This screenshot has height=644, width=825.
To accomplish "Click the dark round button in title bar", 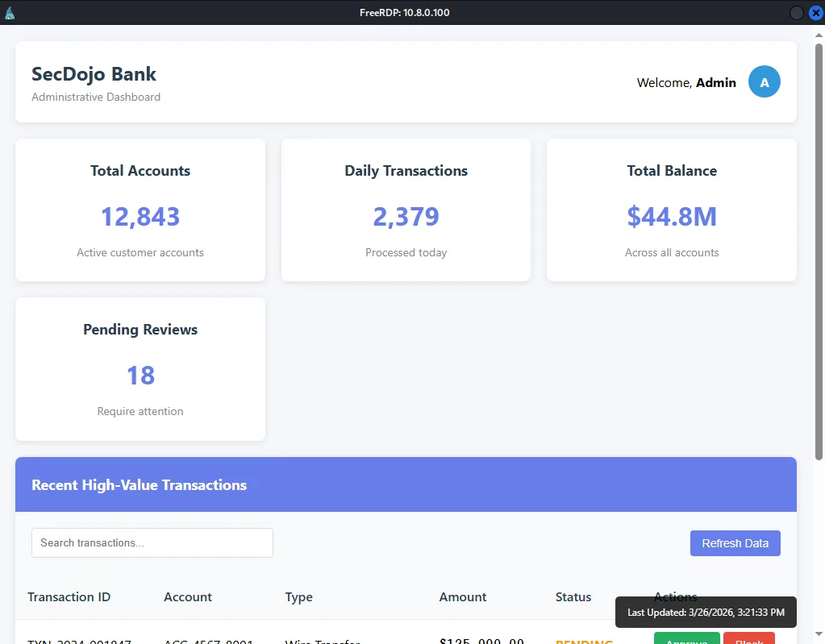I will coord(797,13).
